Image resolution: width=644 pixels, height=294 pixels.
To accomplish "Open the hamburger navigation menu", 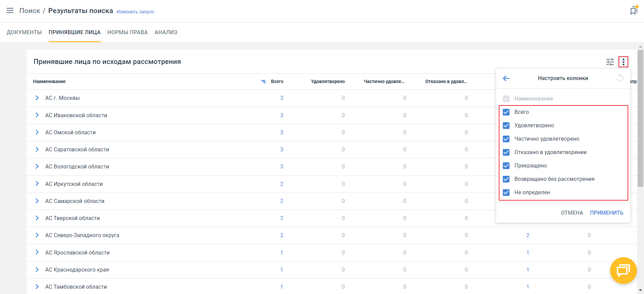I will click(x=10, y=10).
